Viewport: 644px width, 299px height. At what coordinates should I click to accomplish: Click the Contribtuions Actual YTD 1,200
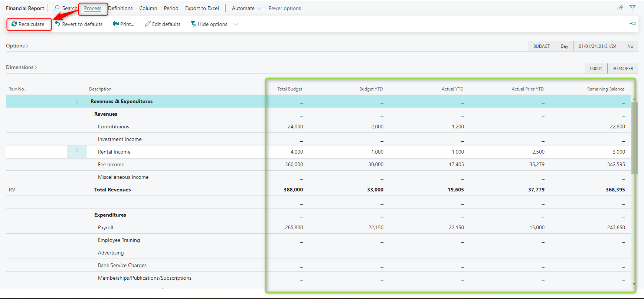[x=458, y=126]
